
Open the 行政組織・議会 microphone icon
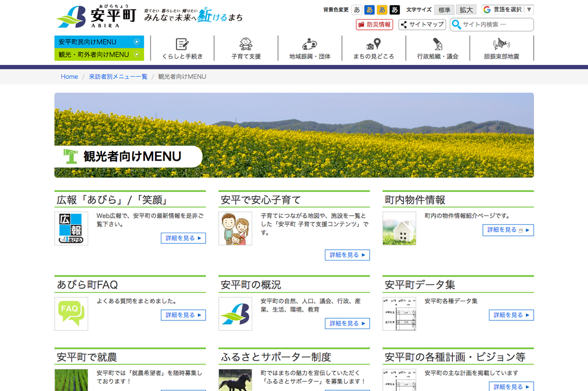coord(437,44)
